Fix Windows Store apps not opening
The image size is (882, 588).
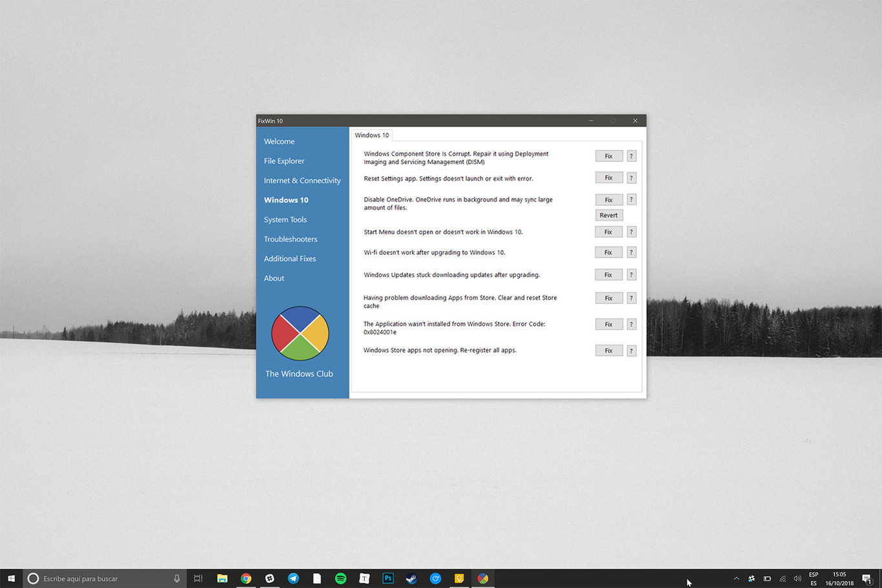pos(608,350)
